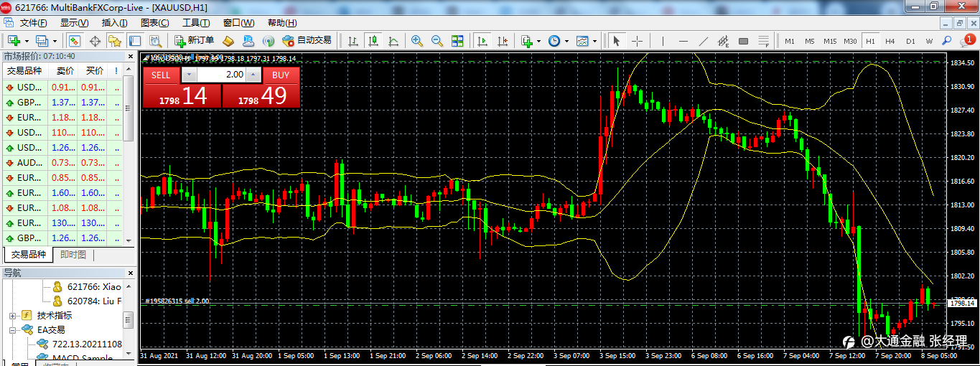Screen dimensions: 980x366
Task: Toggle the Data Window crosshair-circle icon
Action: point(94,41)
